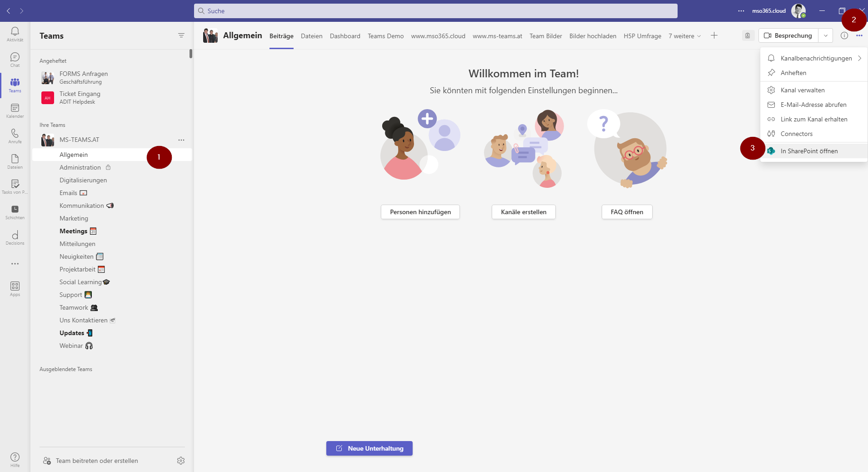Open manage teams gear icon
Image resolution: width=868 pixels, height=472 pixels.
(181, 461)
